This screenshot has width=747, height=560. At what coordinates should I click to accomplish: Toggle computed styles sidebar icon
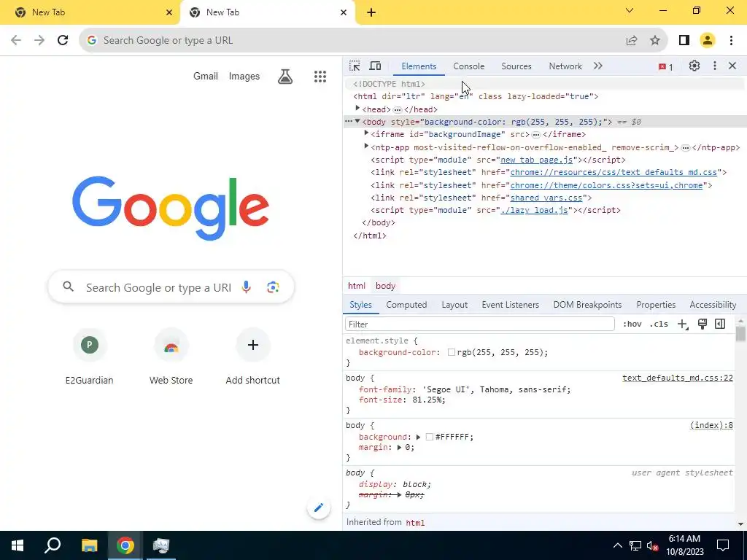coord(720,324)
